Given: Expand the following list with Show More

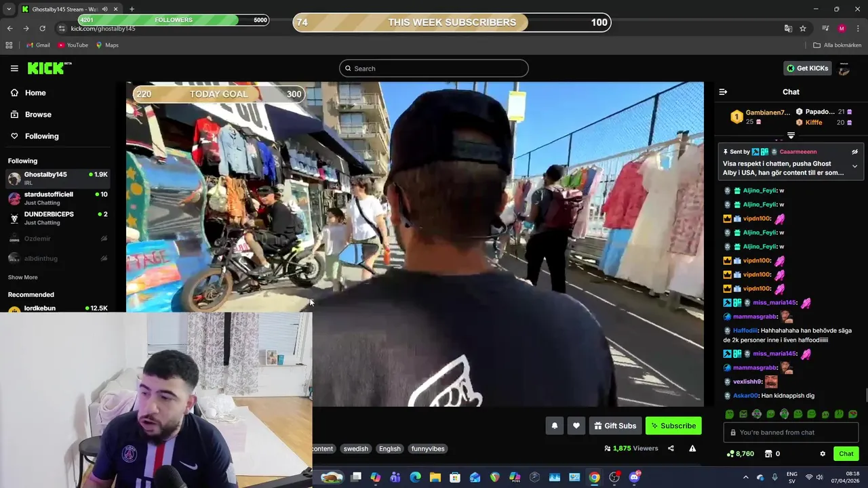Looking at the screenshot, I should click(x=22, y=277).
